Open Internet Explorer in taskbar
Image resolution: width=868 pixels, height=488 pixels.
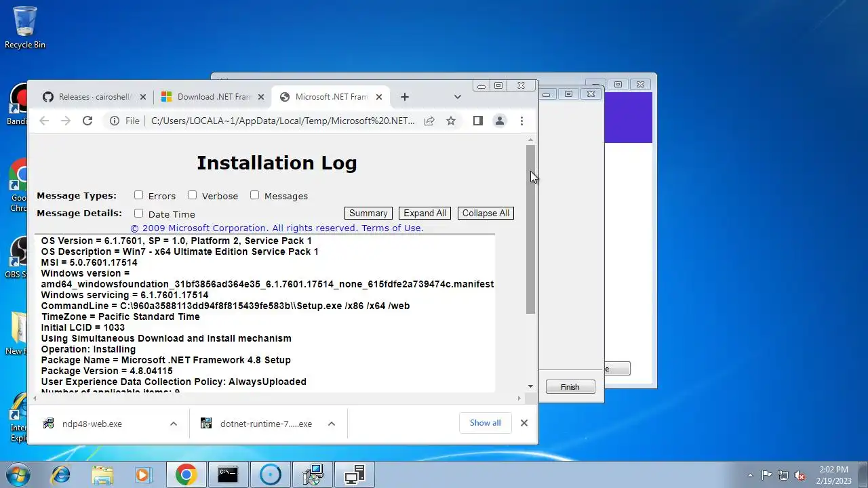61,475
